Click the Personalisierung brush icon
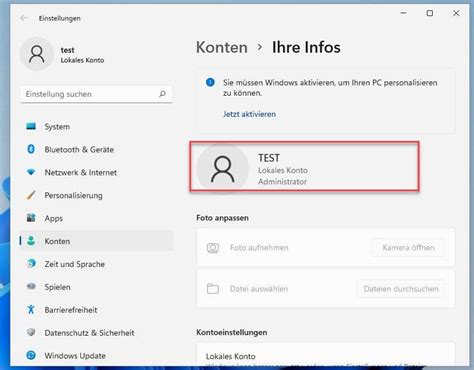 [x=31, y=195]
